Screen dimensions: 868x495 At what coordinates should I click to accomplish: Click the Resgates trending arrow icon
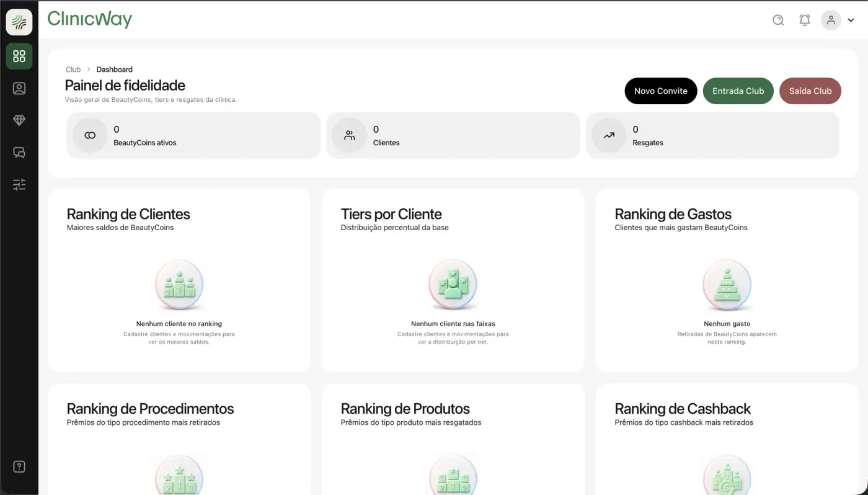point(609,135)
